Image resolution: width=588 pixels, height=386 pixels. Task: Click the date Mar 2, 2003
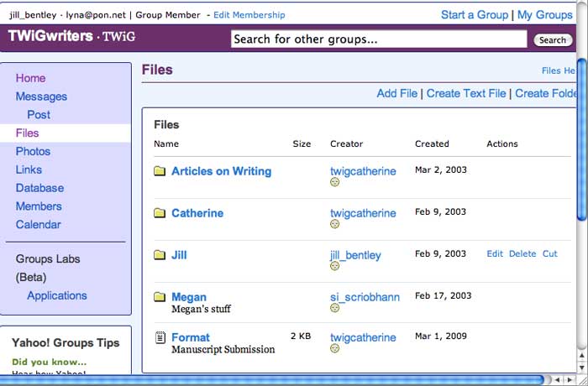click(441, 170)
